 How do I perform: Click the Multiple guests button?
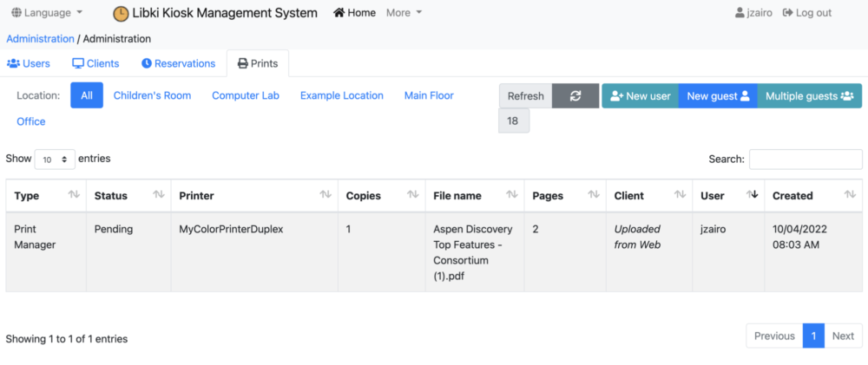coord(809,96)
